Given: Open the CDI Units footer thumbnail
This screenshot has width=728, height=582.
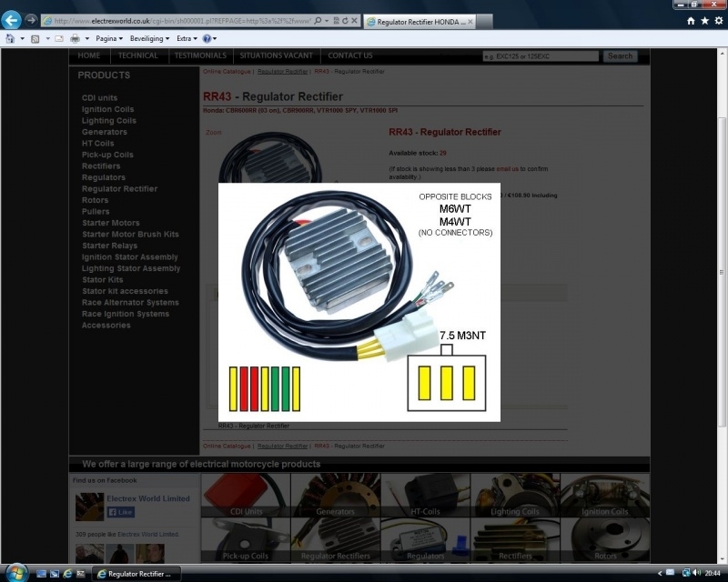Looking at the screenshot, I should (x=246, y=495).
